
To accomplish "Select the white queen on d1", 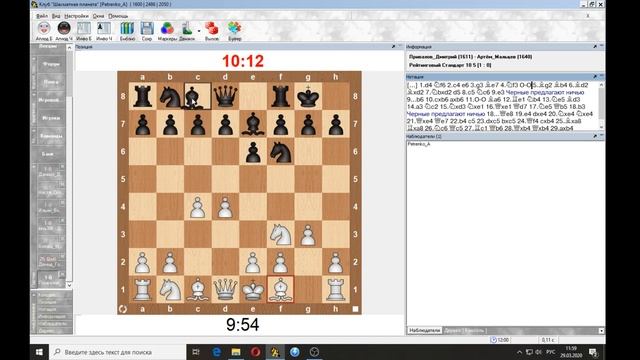I will pos(225,289).
